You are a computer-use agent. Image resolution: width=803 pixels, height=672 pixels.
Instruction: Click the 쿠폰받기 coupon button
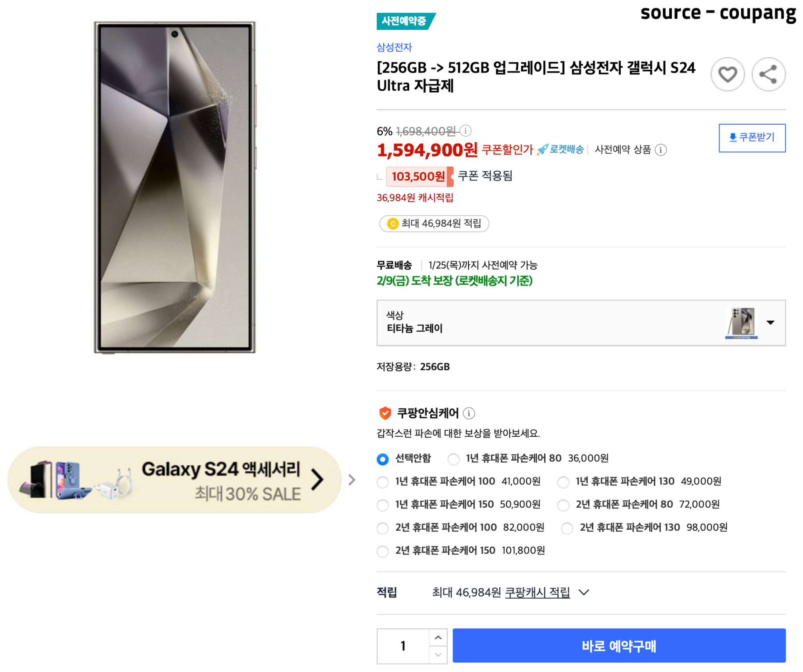click(751, 138)
